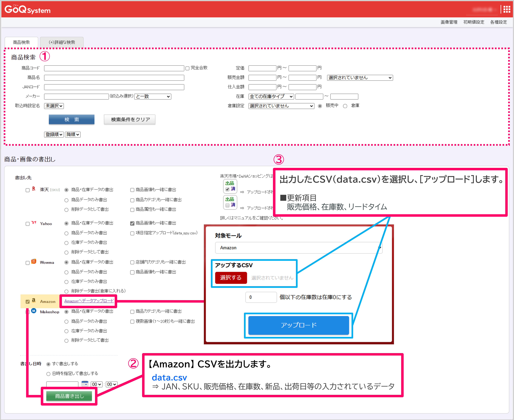Open 画像管理 in the top menu
Screen dimensions: 514x420
pos(449,22)
